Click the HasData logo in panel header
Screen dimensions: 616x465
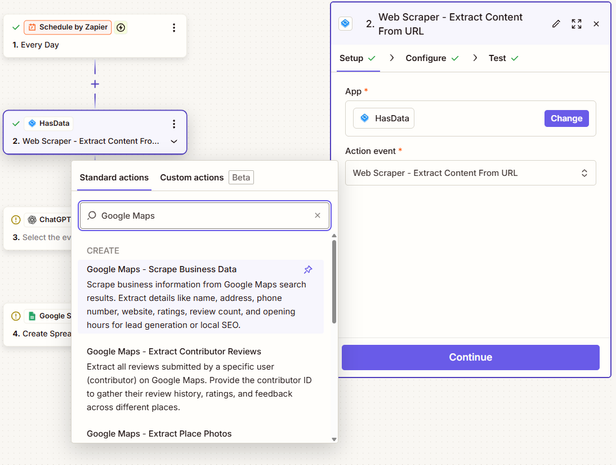(x=345, y=24)
